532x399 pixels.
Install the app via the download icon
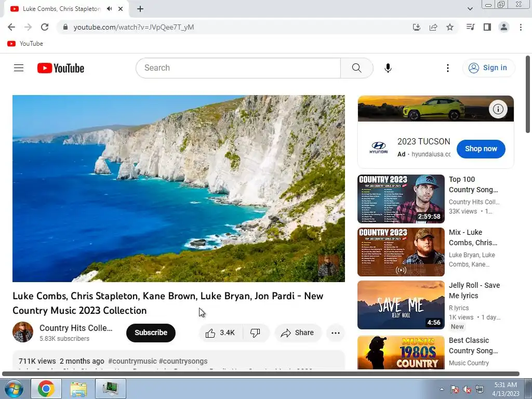(416, 27)
